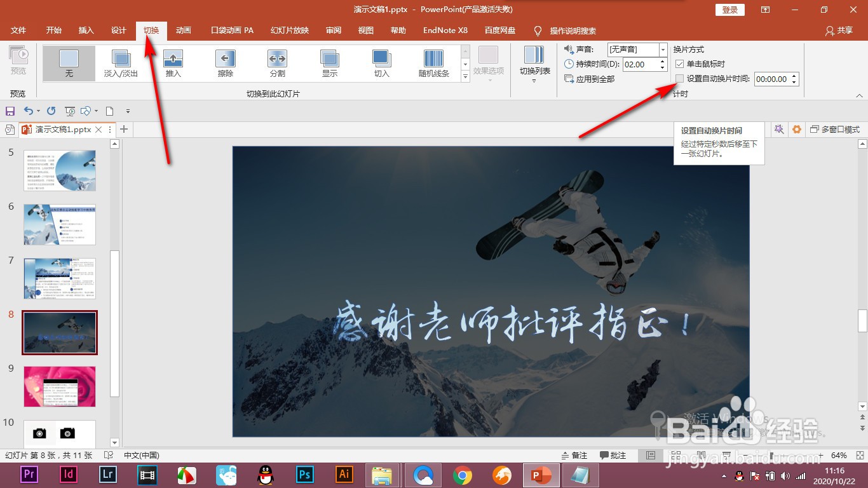Toggle 备注 notes pane button
This screenshot has width=868, height=488.
point(574,455)
